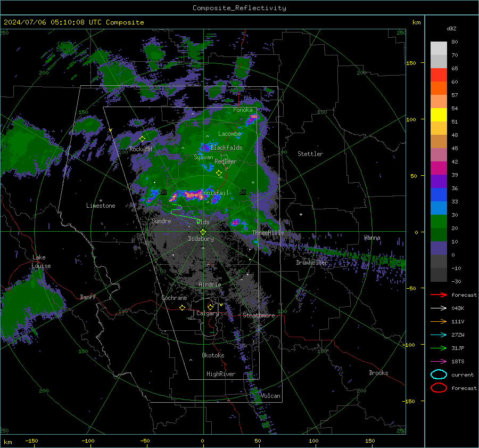
Task: Select the cyan 27ZW arrow legend icon
Action: 439,335
